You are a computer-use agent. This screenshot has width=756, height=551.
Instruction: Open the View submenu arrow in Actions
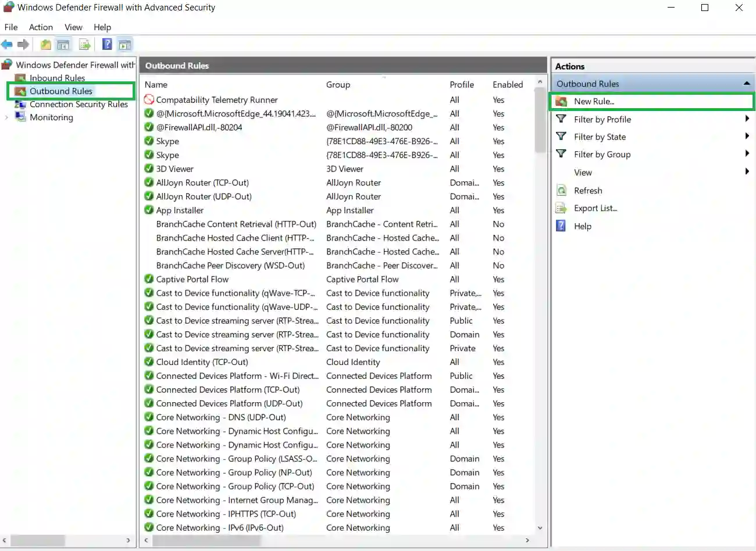747,172
